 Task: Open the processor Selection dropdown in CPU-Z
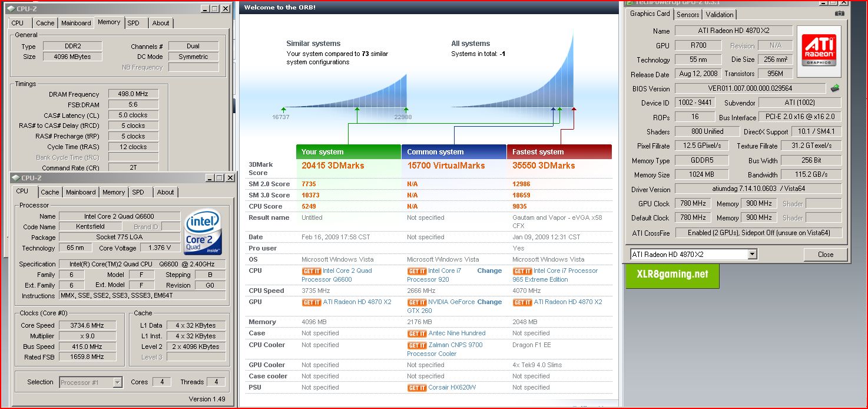coord(117,382)
